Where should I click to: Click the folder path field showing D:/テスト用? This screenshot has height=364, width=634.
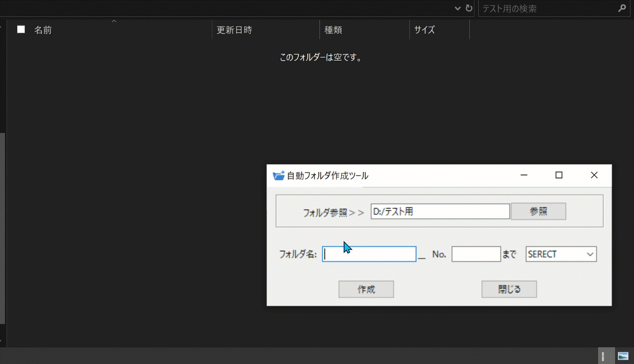(440, 211)
